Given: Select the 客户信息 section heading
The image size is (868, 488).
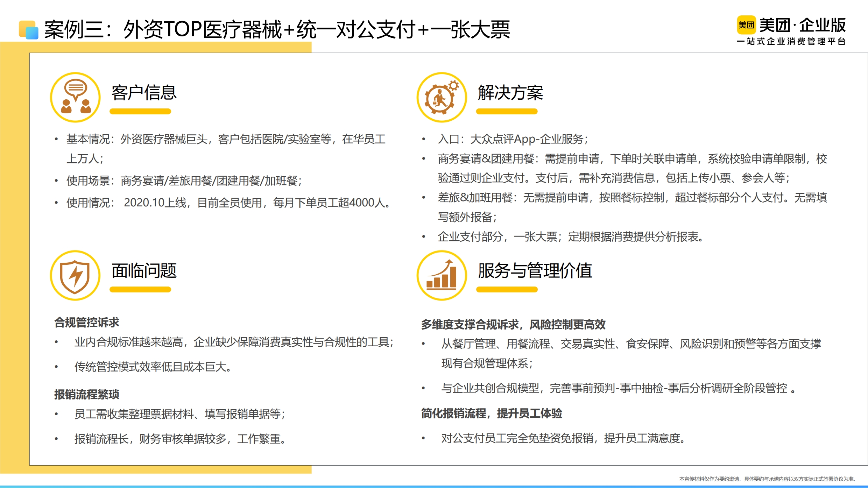Looking at the screenshot, I should coord(144,93).
